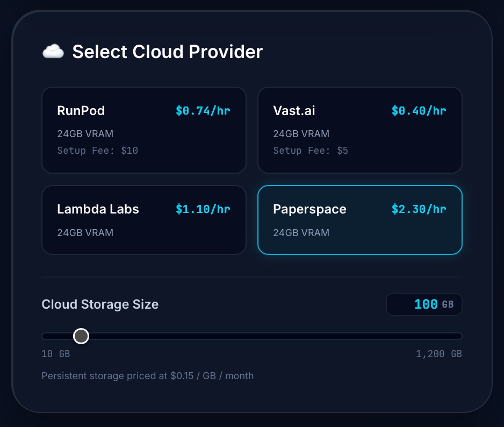504x427 pixels.
Task: Click the 'Cloud Storage Size' label
Action: 100,304
